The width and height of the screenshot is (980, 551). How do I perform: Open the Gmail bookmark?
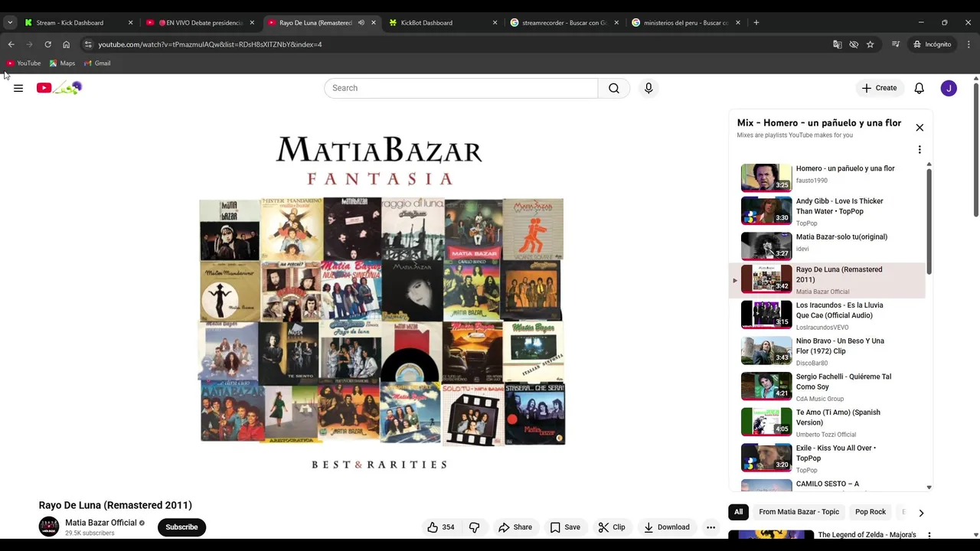pos(97,64)
